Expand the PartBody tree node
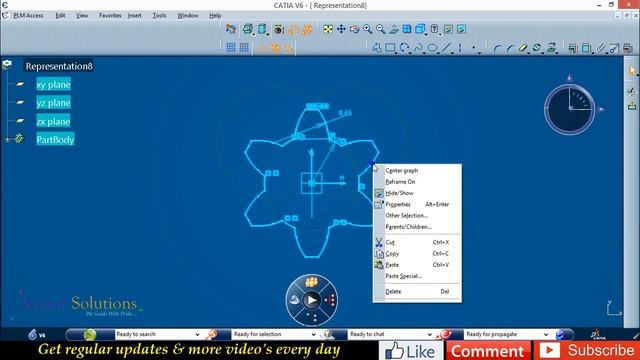The height and width of the screenshot is (360, 640). click(x=7, y=140)
